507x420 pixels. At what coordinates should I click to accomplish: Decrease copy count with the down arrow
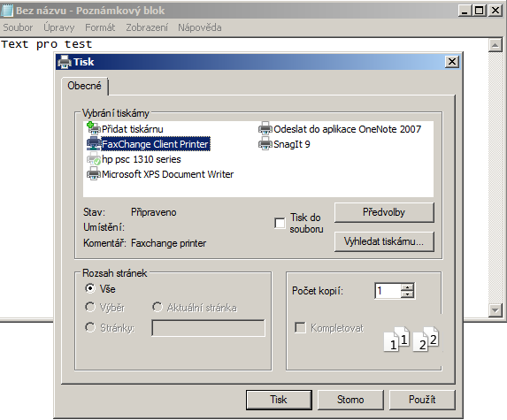point(407,294)
